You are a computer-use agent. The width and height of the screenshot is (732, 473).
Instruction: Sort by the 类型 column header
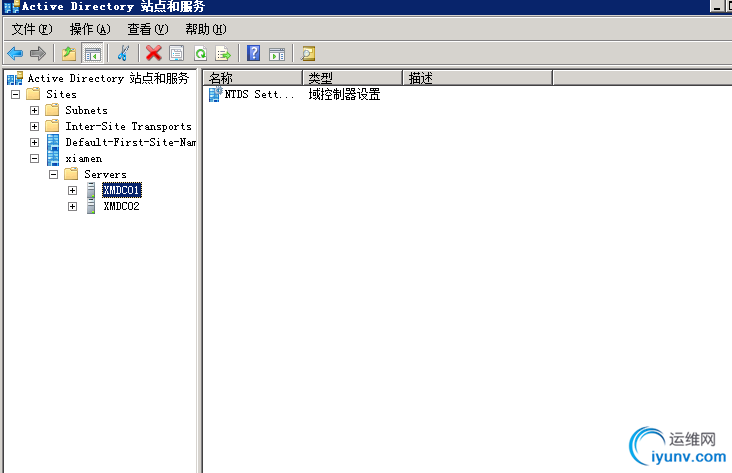coord(352,78)
